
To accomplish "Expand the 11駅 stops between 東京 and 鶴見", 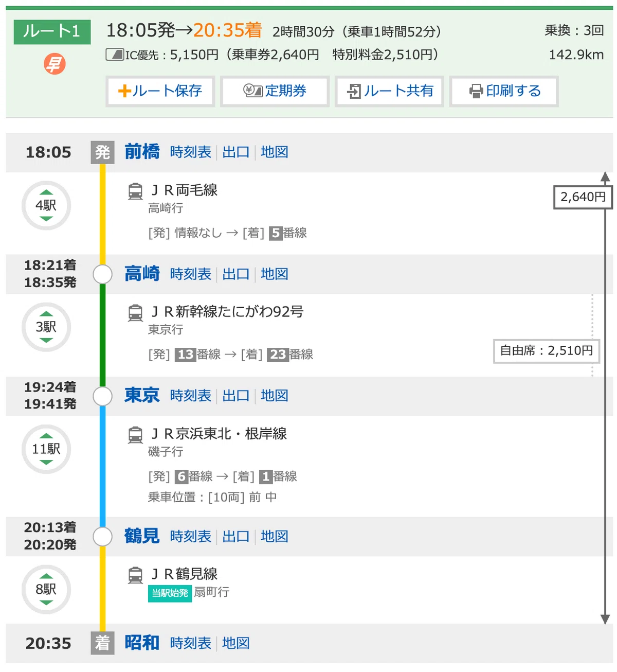I will [x=46, y=449].
